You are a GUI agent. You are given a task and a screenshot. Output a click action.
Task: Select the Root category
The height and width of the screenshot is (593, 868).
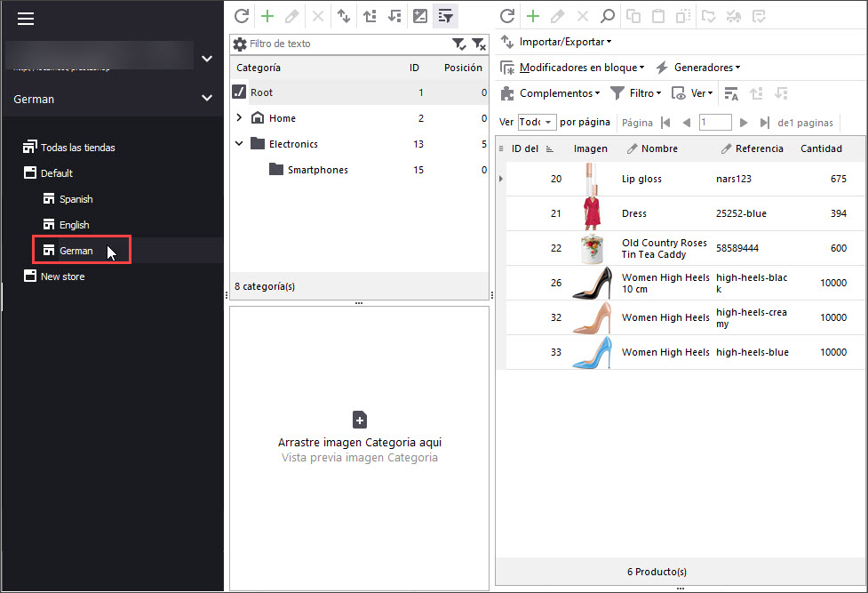click(359, 92)
